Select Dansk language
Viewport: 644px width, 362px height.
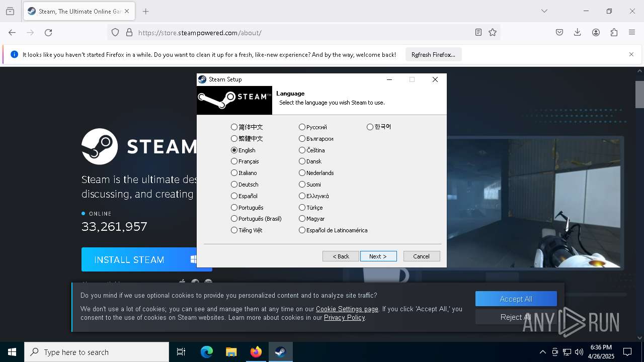310,161
